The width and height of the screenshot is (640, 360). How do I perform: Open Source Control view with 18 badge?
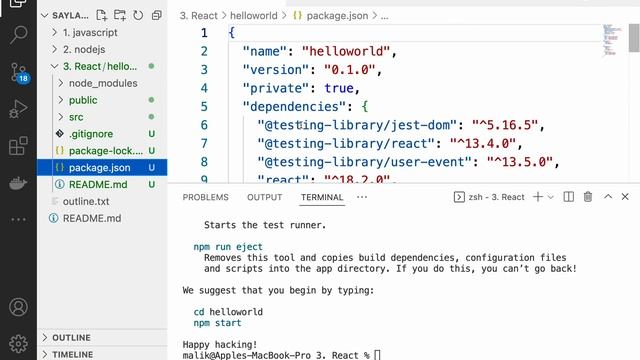point(18,73)
